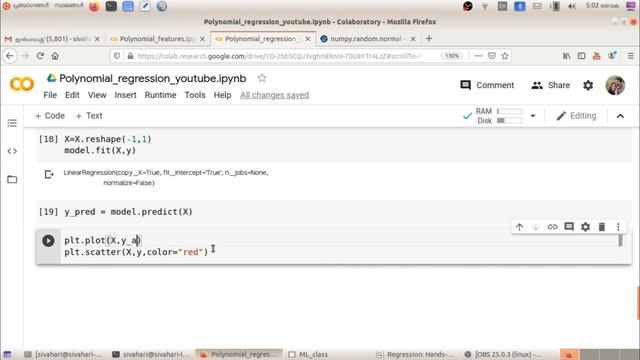
Task: Add a comment to the cell
Action: pos(569,227)
